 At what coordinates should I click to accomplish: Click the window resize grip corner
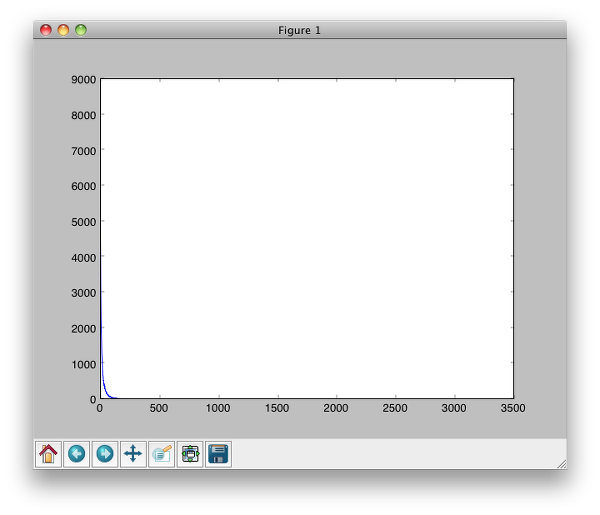tap(561, 464)
